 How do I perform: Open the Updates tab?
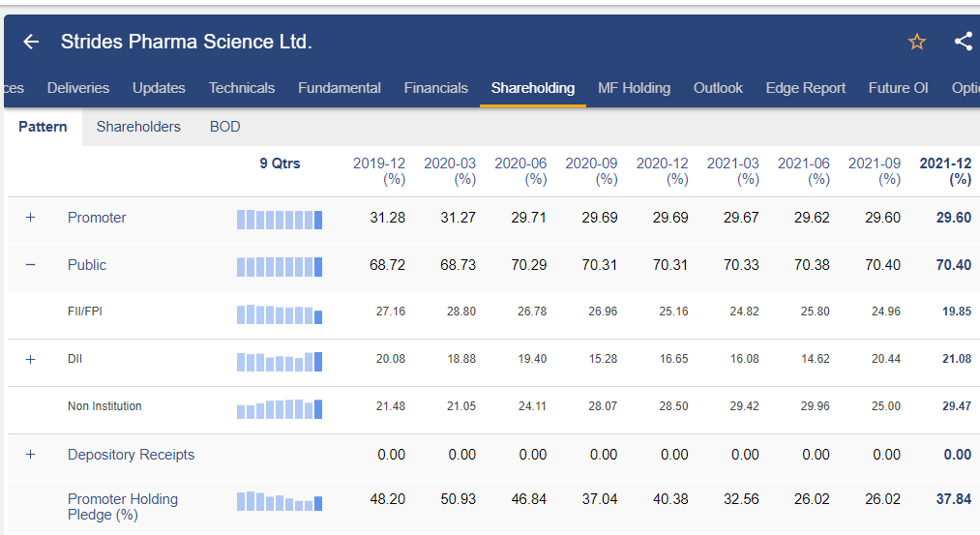click(x=159, y=88)
